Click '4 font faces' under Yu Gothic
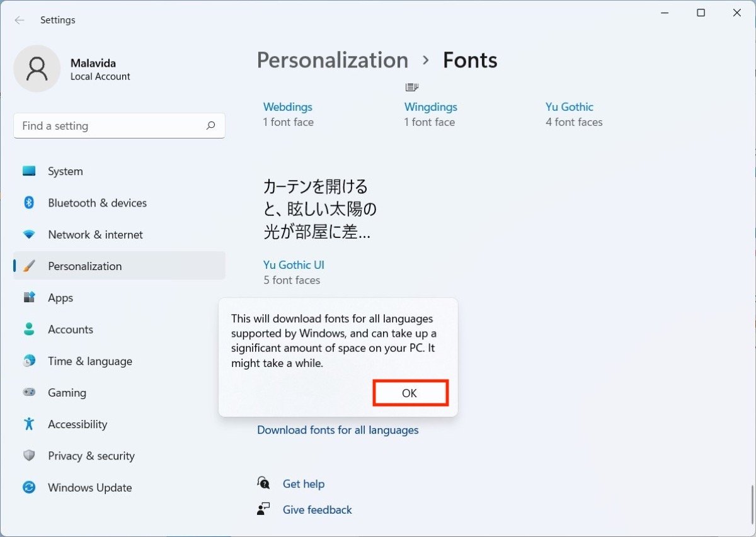Screen dimensions: 756x537 pyautogui.click(x=574, y=122)
